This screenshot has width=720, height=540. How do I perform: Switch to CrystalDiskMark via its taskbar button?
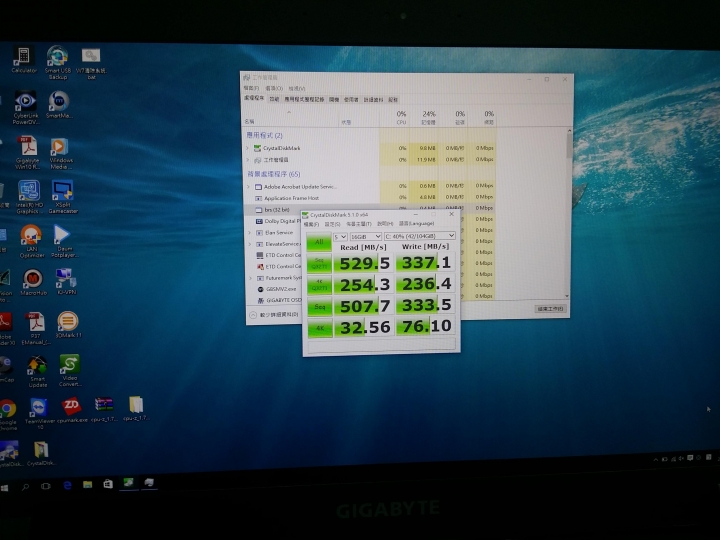pyautogui.click(x=129, y=483)
